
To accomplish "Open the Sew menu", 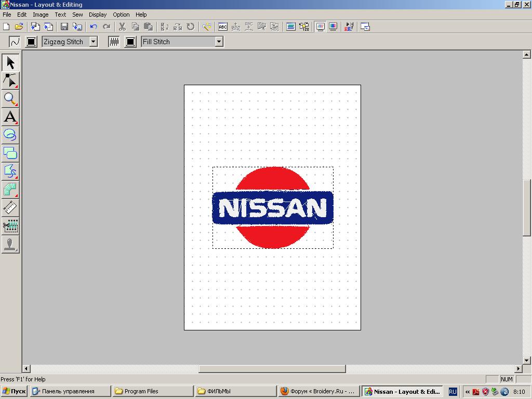I will pyautogui.click(x=77, y=15).
